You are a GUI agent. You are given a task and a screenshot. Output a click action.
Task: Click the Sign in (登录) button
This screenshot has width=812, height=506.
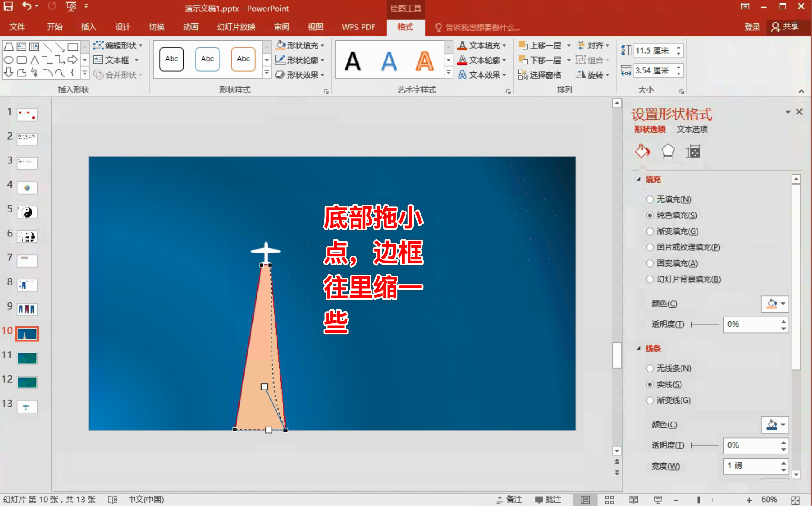[x=752, y=27]
